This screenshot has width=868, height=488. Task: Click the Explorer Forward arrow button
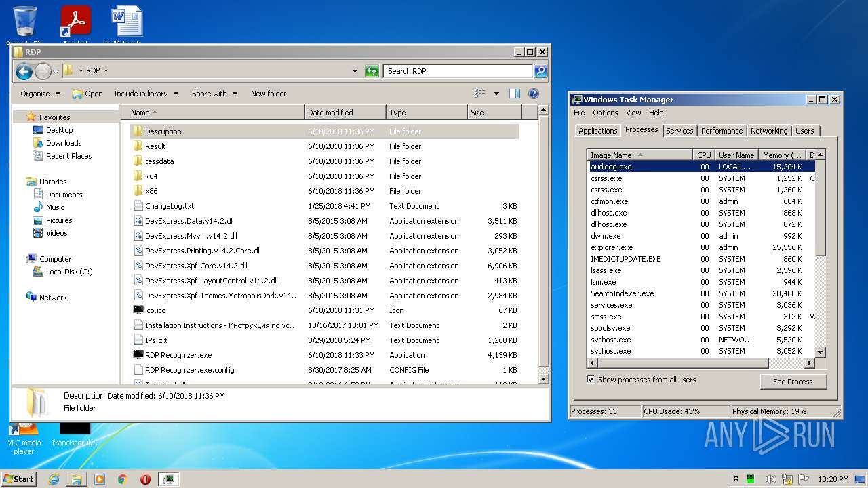click(x=43, y=71)
